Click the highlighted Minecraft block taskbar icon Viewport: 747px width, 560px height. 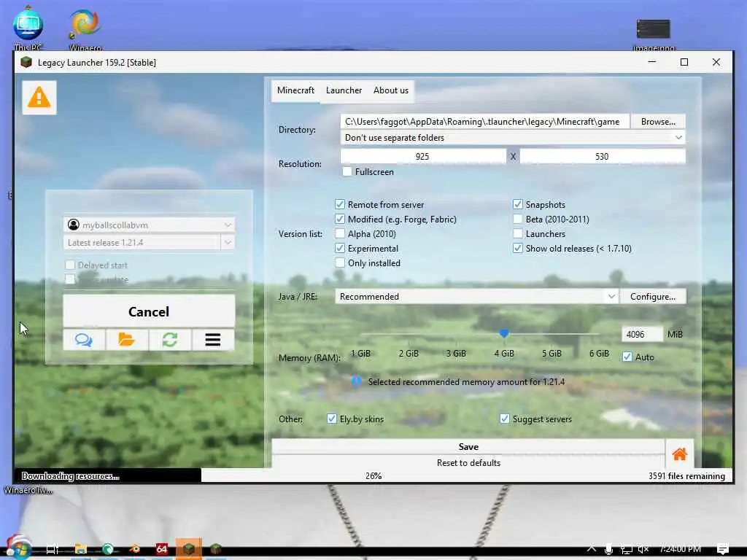point(189,549)
